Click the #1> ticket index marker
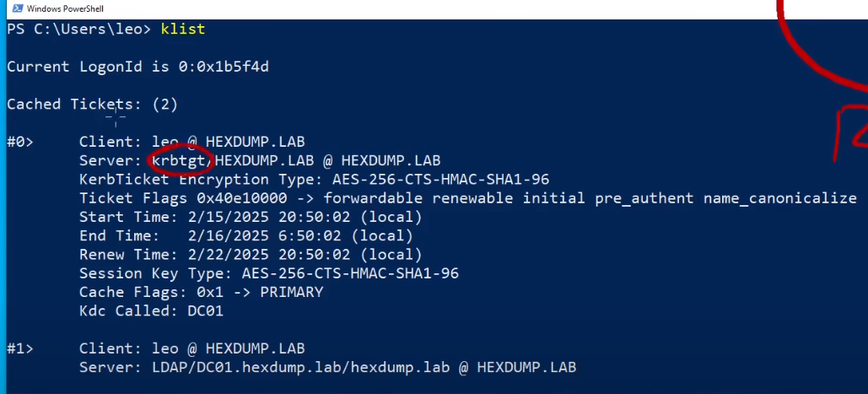Viewport: 868px width, 394px height. click(x=20, y=348)
